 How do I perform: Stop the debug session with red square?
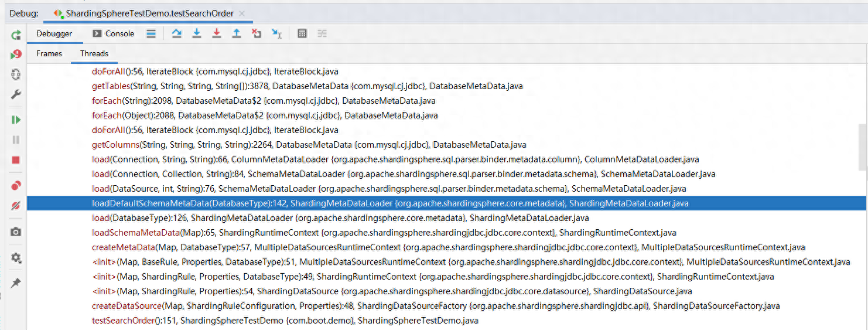click(16, 160)
